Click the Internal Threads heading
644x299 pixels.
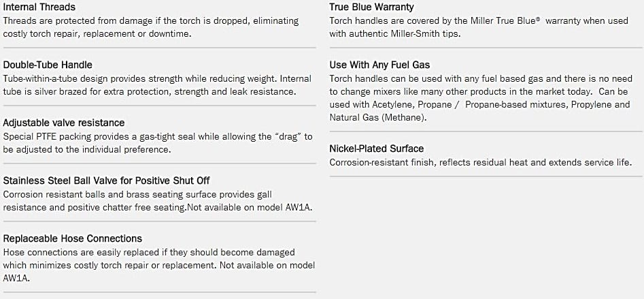tap(39, 7)
